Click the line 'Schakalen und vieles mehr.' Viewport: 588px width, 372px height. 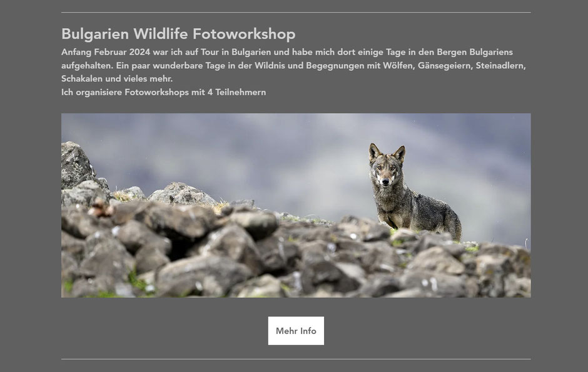117,79
